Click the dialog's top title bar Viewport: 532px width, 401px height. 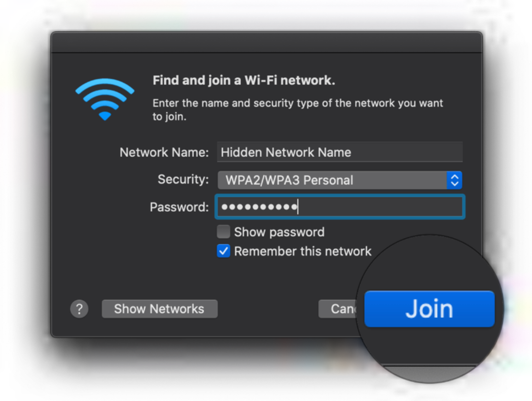coord(266,43)
